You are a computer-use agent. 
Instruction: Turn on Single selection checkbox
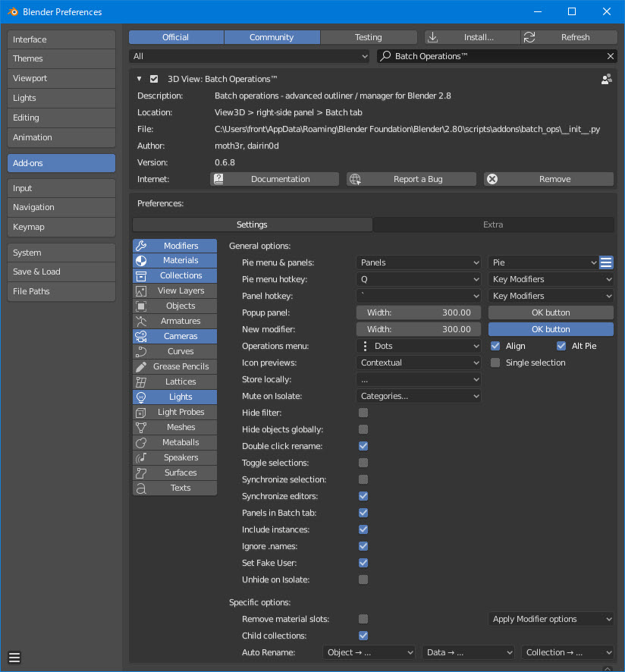[495, 363]
